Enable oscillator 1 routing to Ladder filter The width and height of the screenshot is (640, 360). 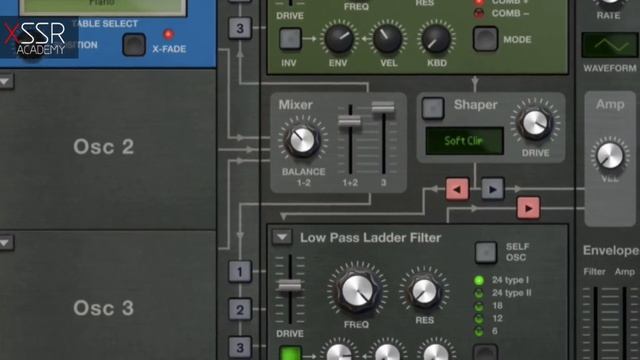click(x=240, y=272)
